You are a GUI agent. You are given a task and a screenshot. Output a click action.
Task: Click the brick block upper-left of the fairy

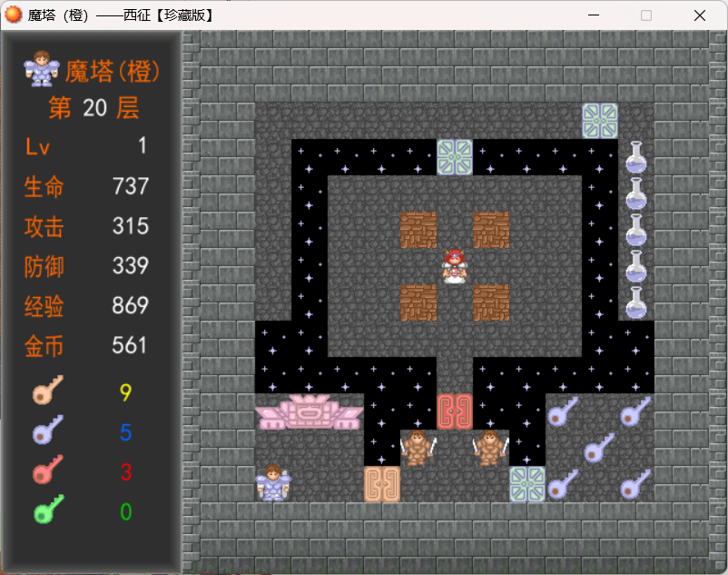[x=418, y=230]
